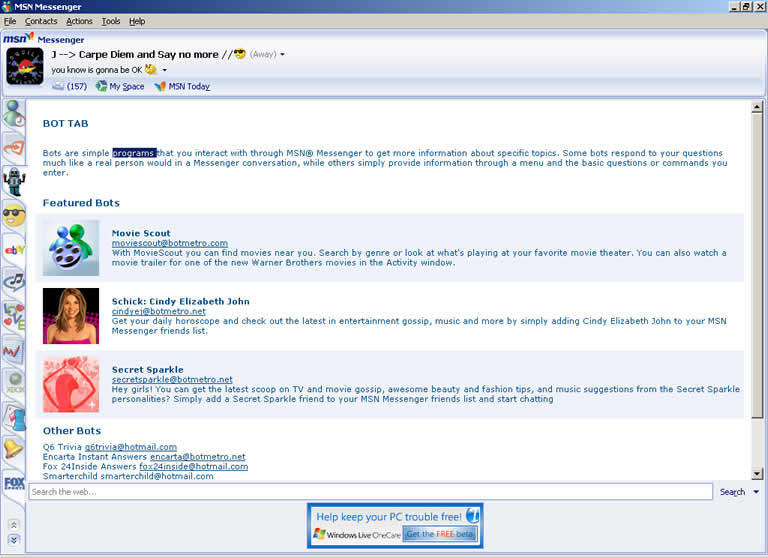Click the user display picture
Viewport: 768px width, 558px height.
click(24, 67)
